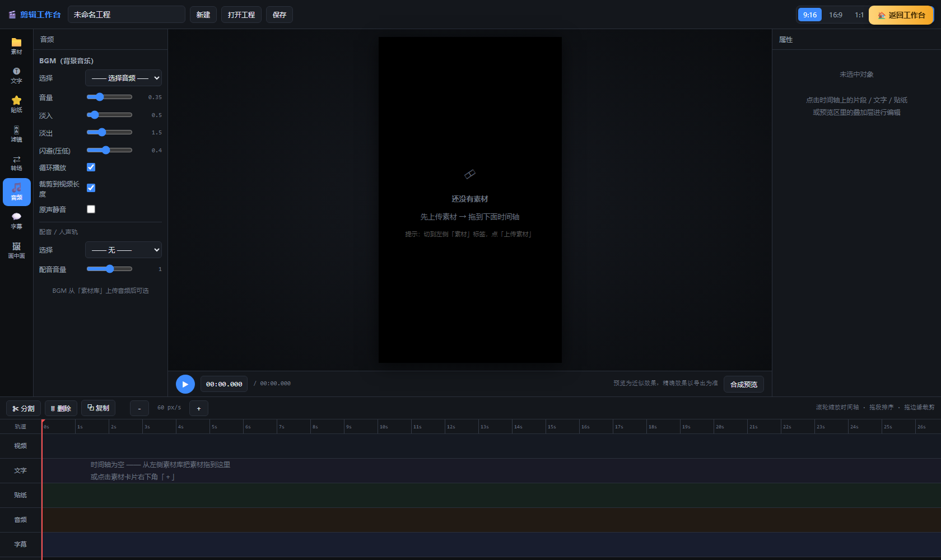941x560 pixels.
Task: Toggle the 循环播放 loop checkbox
Action: (x=91, y=167)
